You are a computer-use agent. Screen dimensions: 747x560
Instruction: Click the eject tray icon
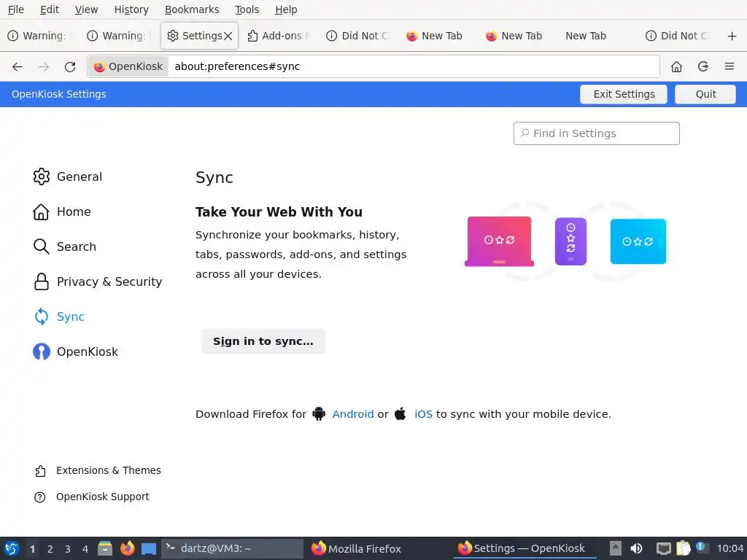point(616,548)
